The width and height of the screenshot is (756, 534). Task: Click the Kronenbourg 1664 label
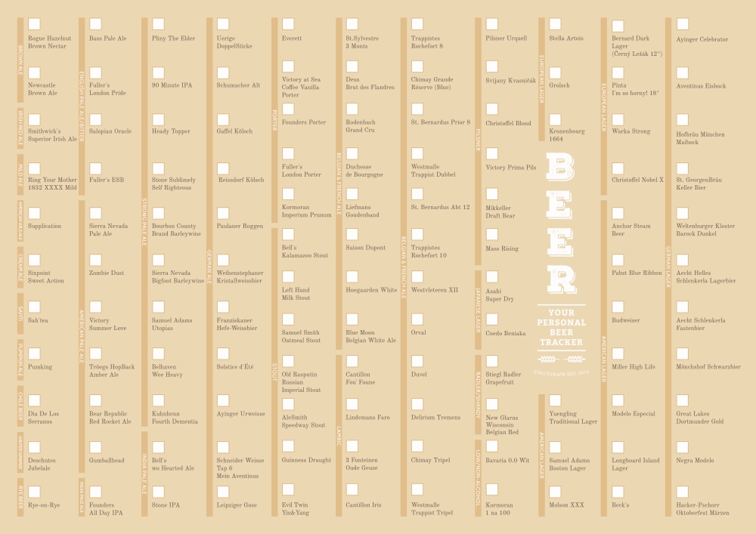click(567, 135)
